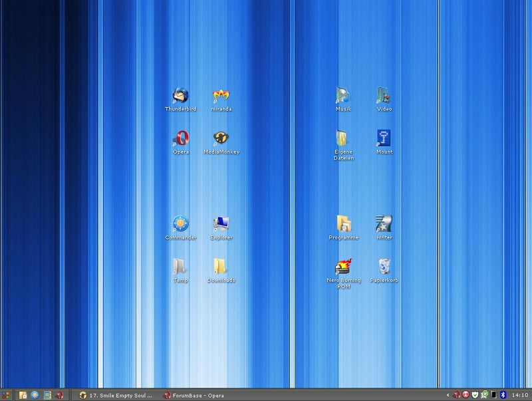Launch the Nero Burning ROM shortcut

tap(343, 273)
